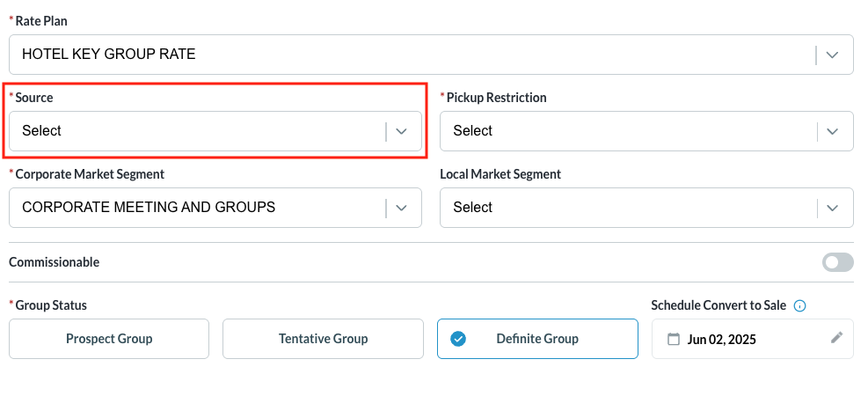Open the HOTEL KEY GROUP RATE dropdown
The image size is (868, 418).
(413, 55)
